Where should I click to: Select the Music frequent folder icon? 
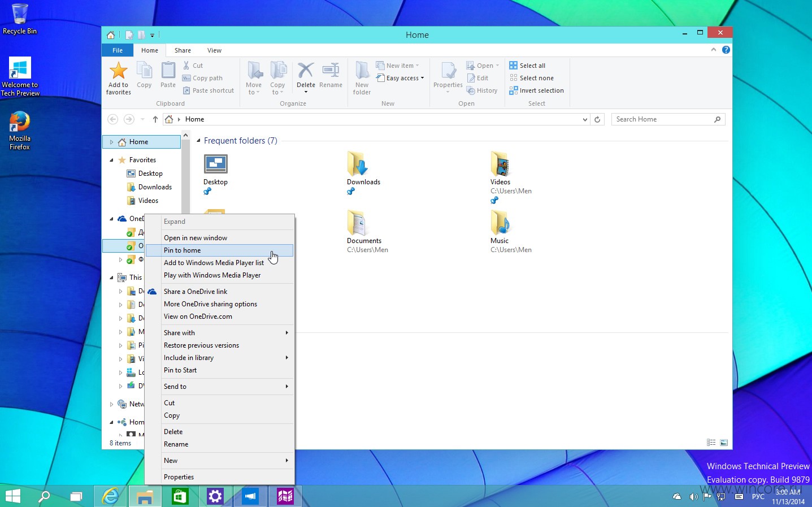[501, 223]
